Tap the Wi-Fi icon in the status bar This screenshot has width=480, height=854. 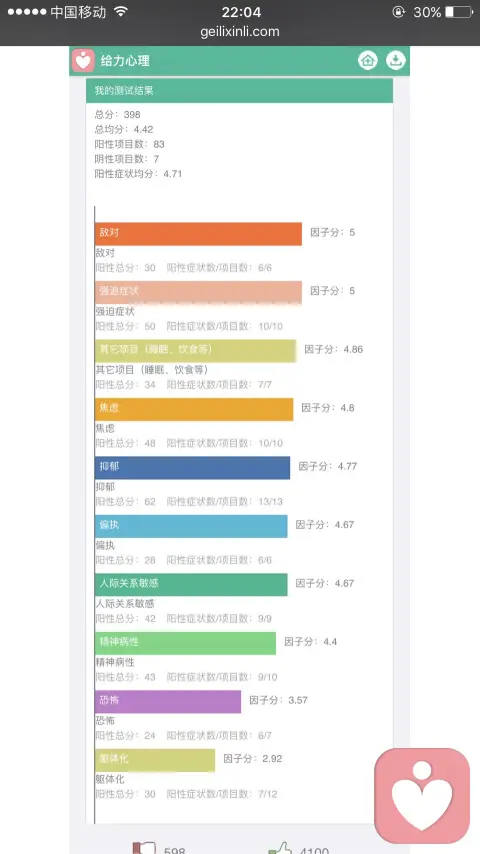(x=121, y=11)
